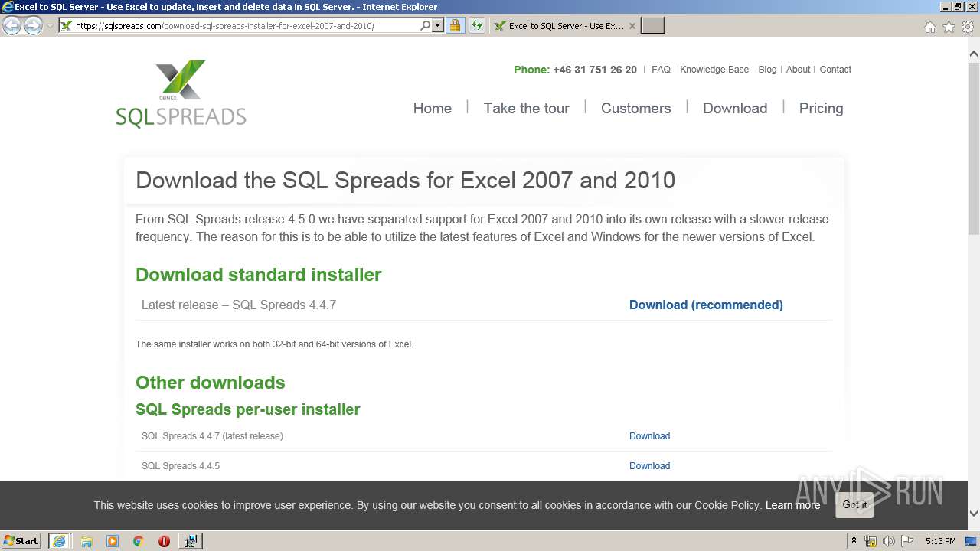Show hidden tray icons arrow
Image resolution: width=980 pixels, height=551 pixels.
(x=854, y=540)
